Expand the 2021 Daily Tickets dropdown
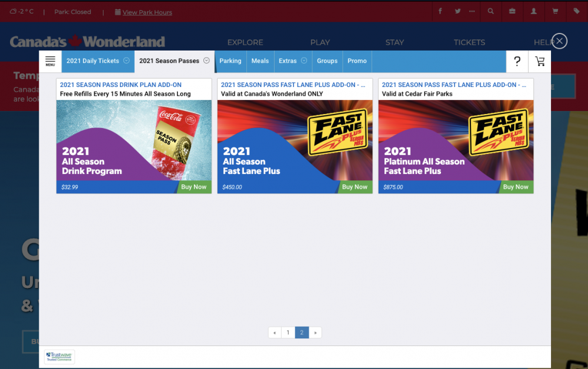 (x=126, y=61)
